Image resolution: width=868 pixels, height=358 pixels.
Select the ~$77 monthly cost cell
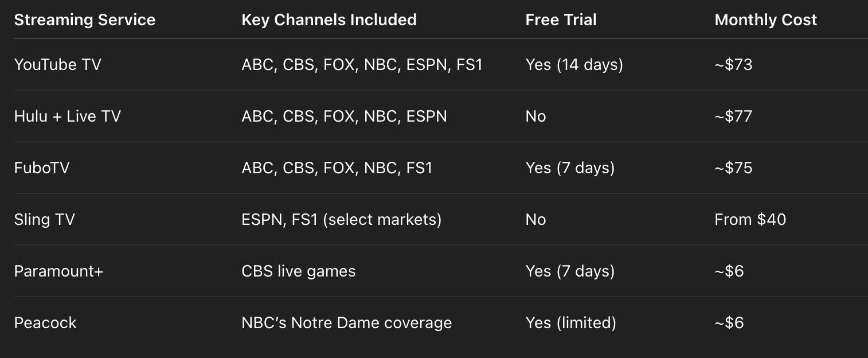tap(733, 116)
